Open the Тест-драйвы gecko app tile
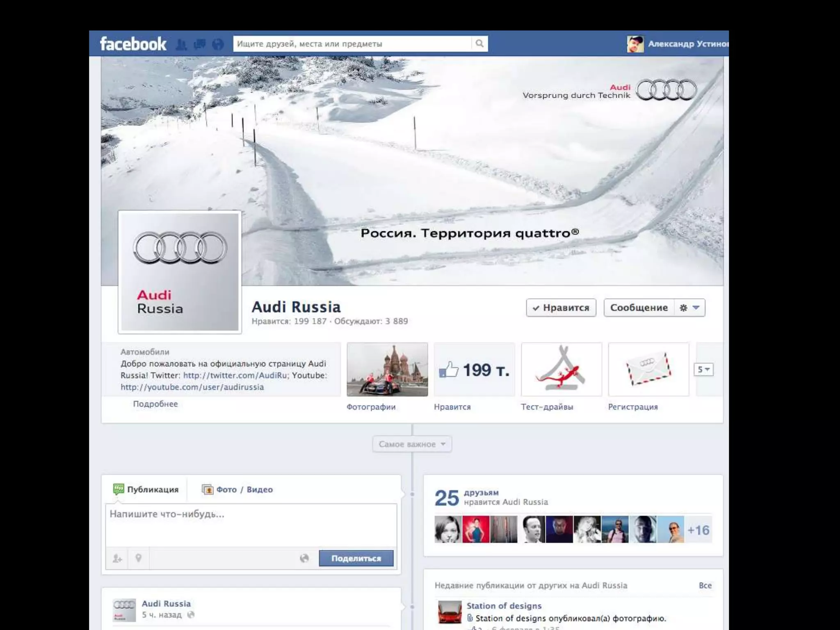The image size is (840, 630). point(561,369)
